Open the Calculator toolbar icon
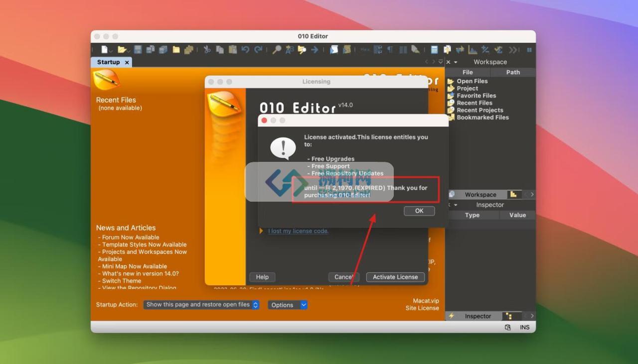Image resolution: width=638 pixels, height=364 pixels. point(434,49)
